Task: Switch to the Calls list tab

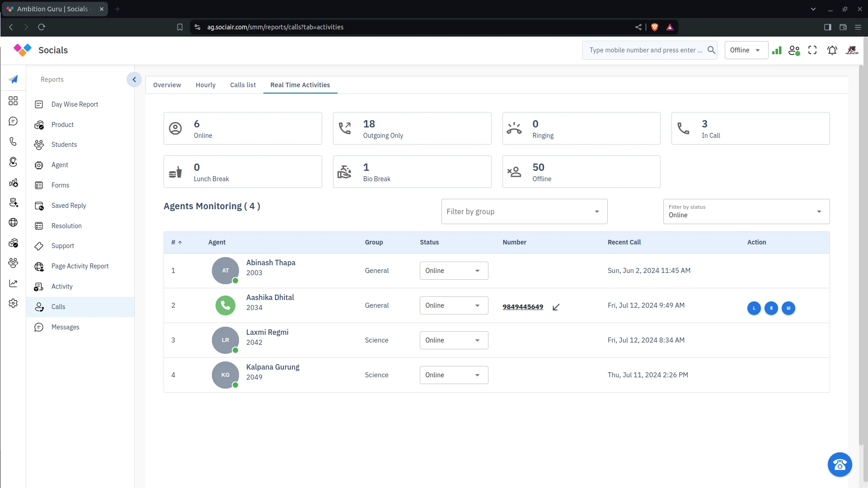Action: (243, 85)
